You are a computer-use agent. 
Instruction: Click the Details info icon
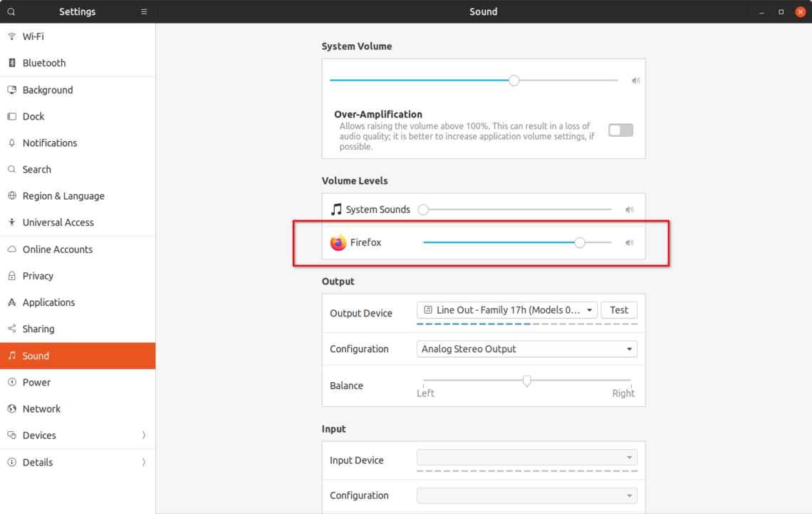tap(12, 462)
